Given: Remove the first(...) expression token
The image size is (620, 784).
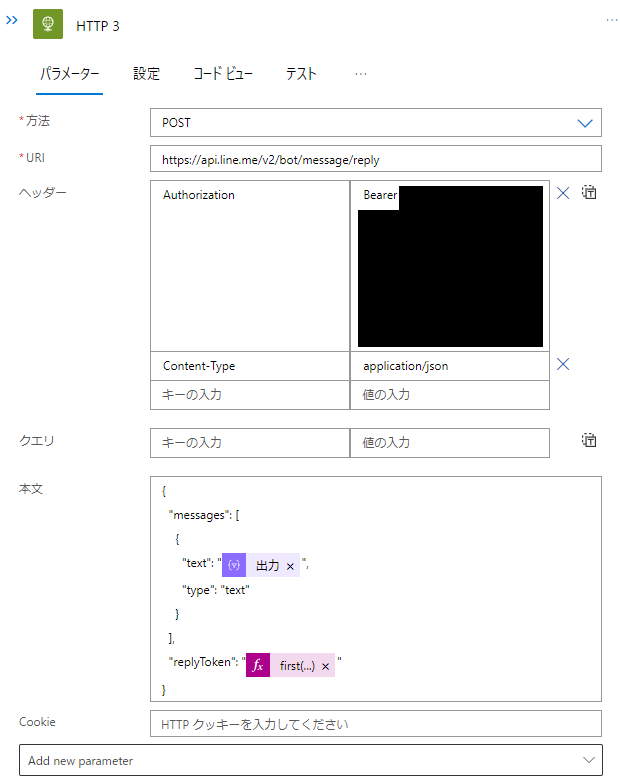Looking at the screenshot, I should 326,666.
